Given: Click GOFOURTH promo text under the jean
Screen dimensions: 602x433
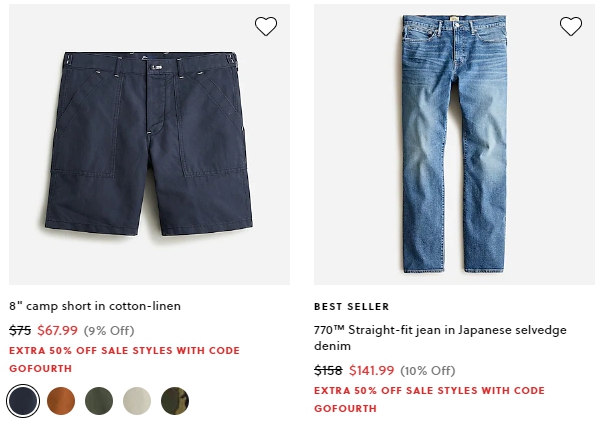Looking at the screenshot, I should pyautogui.click(x=346, y=408).
